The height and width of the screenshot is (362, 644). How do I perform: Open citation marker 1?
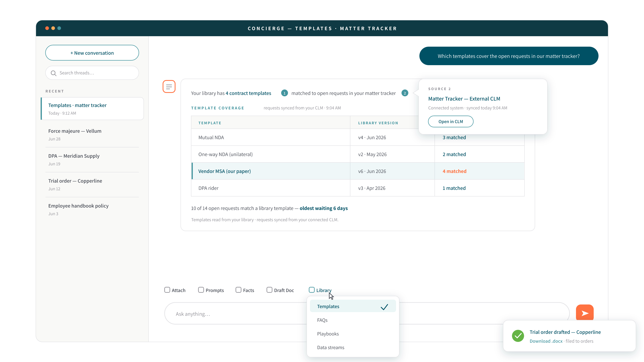pos(284,93)
